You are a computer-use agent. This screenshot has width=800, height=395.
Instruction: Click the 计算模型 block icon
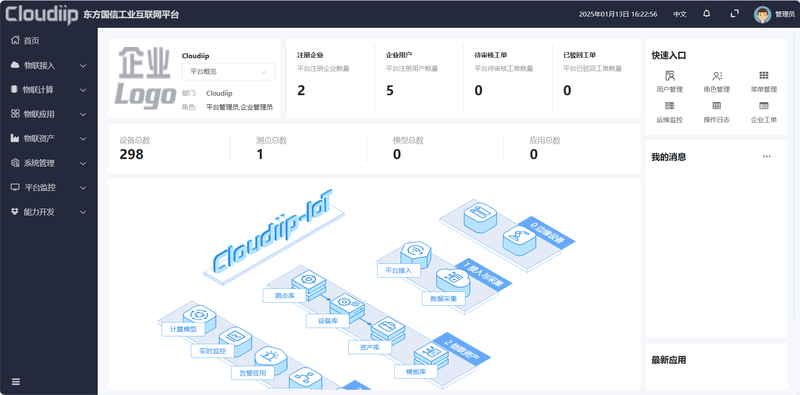199,316
